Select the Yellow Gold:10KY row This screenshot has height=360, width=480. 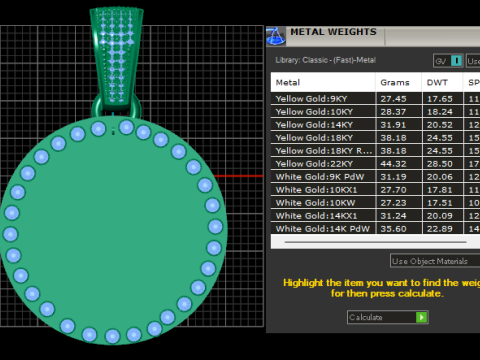pyautogui.click(x=375, y=112)
